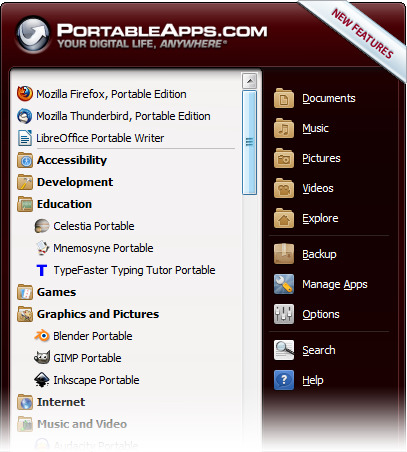Open the Explore menu entry

click(320, 218)
